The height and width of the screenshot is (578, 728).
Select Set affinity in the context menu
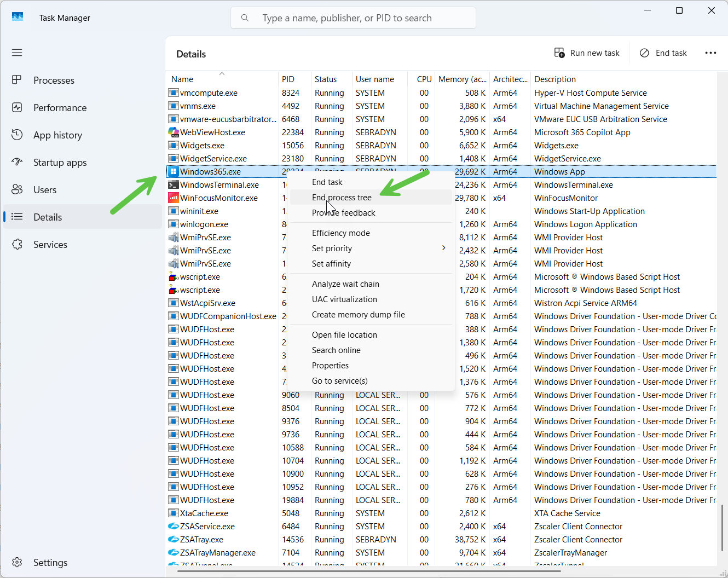click(x=371, y=263)
